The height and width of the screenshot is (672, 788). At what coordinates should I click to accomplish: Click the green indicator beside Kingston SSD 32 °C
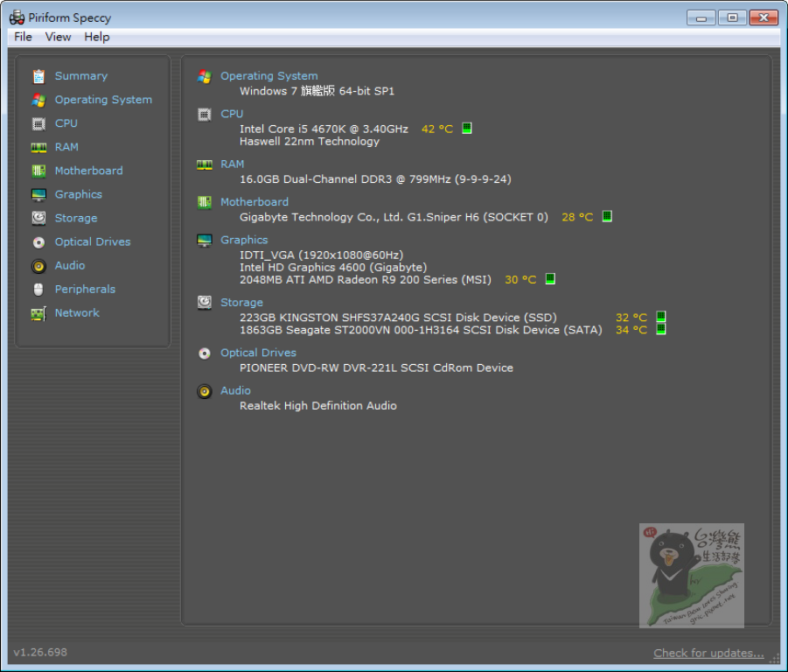pos(661,317)
